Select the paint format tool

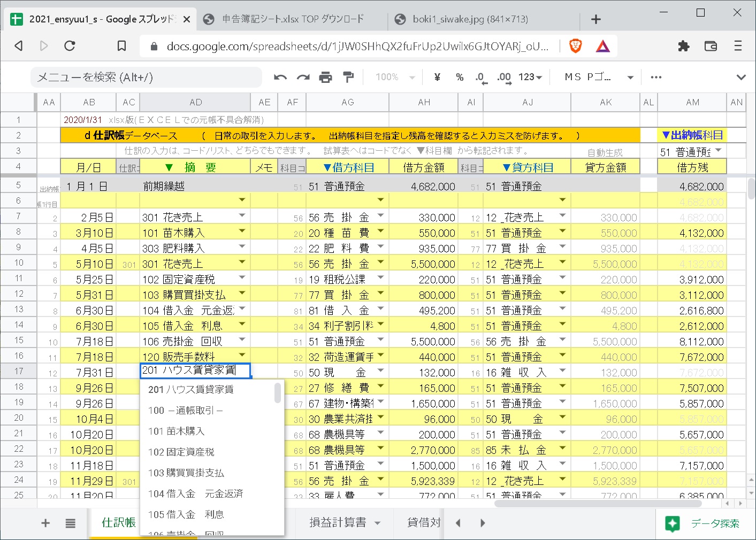click(x=348, y=78)
